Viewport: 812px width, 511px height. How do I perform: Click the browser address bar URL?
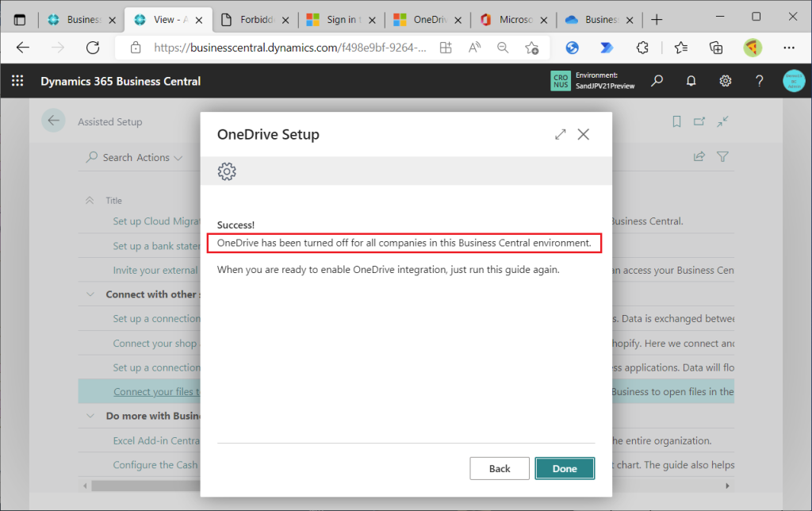(x=290, y=48)
